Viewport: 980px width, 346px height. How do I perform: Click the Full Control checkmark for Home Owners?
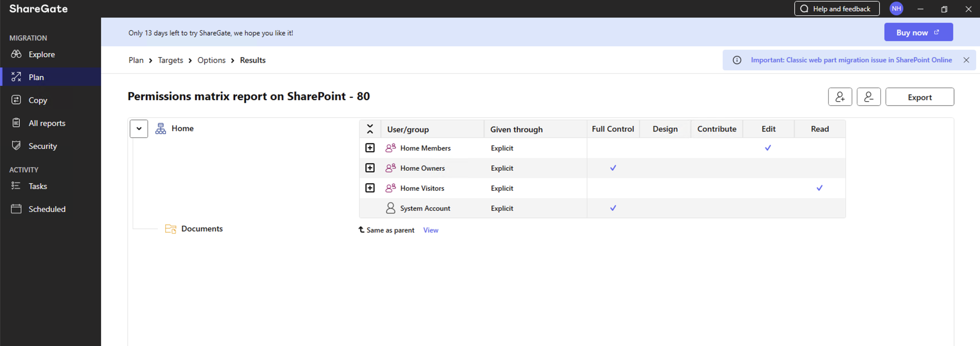click(x=613, y=168)
